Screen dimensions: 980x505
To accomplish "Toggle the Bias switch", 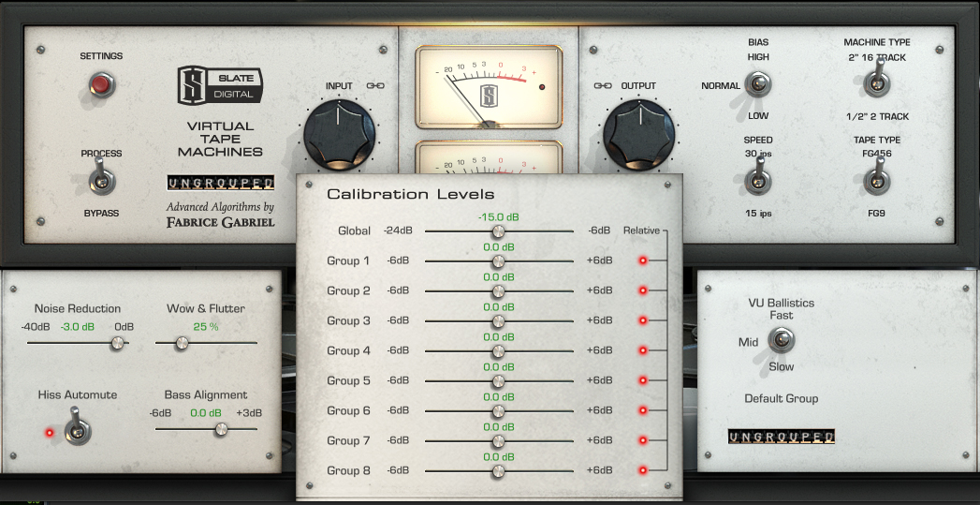I will 759,83.
